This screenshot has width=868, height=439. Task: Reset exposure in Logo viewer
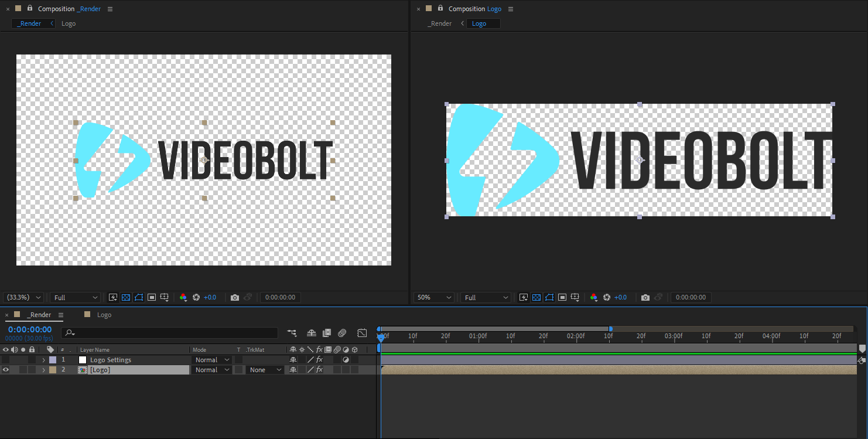607,298
